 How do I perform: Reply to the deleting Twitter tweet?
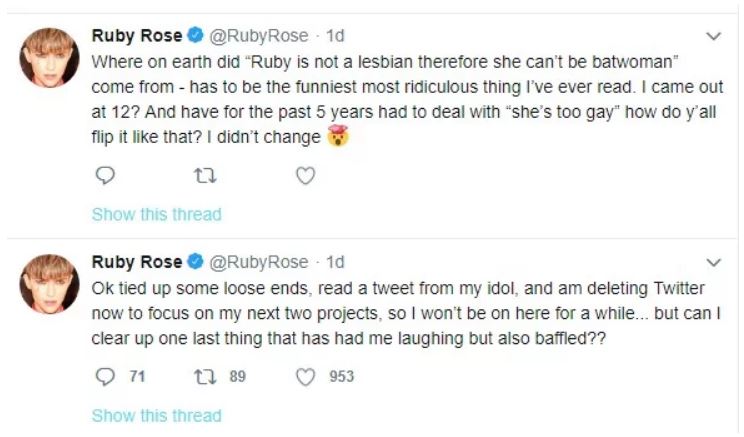pyautogui.click(x=105, y=378)
